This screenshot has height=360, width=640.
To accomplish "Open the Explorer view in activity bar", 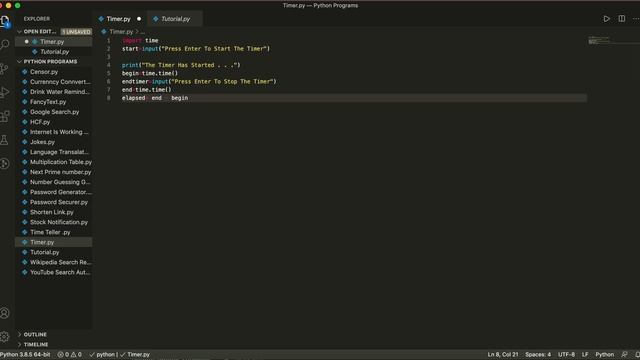I will click(x=5, y=21).
